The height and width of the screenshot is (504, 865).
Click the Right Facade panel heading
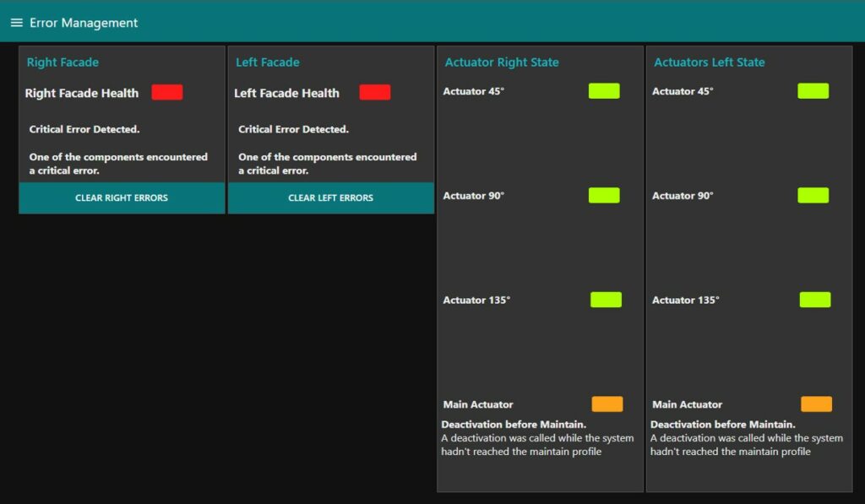click(63, 62)
